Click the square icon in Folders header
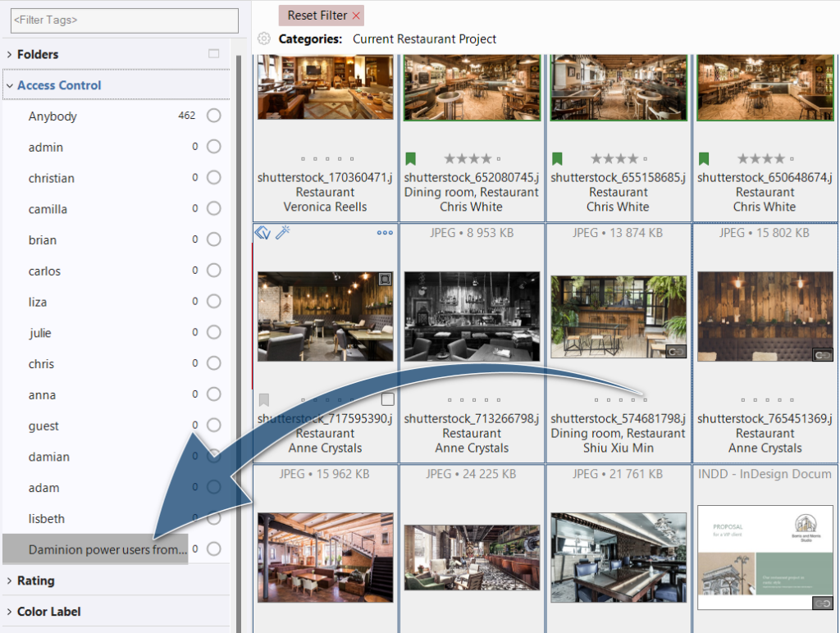840x633 pixels. point(214,54)
